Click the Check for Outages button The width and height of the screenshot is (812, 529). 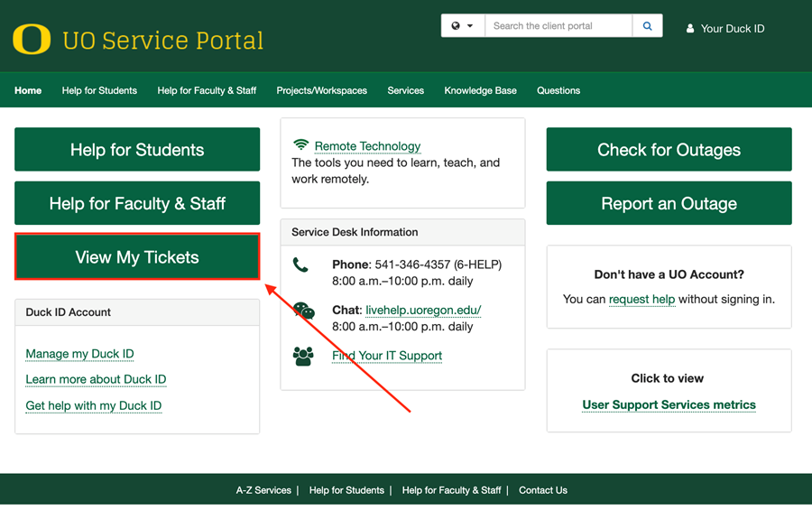tap(669, 149)
